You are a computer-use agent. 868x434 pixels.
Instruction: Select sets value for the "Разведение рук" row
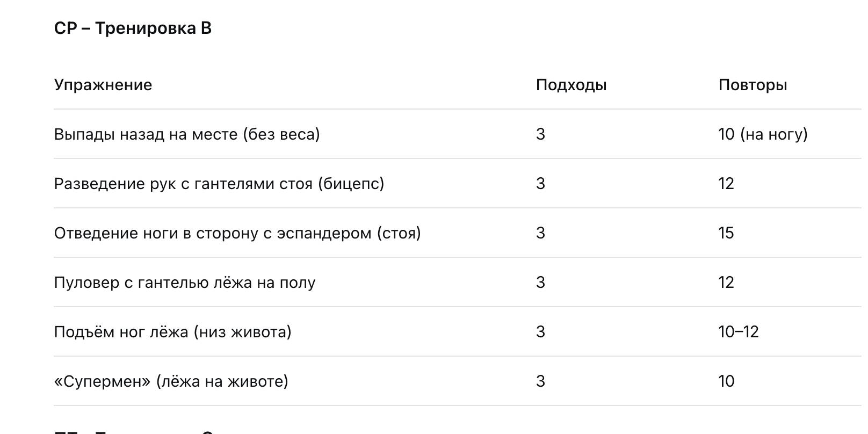pyautogui.click(x=540, y=184)
